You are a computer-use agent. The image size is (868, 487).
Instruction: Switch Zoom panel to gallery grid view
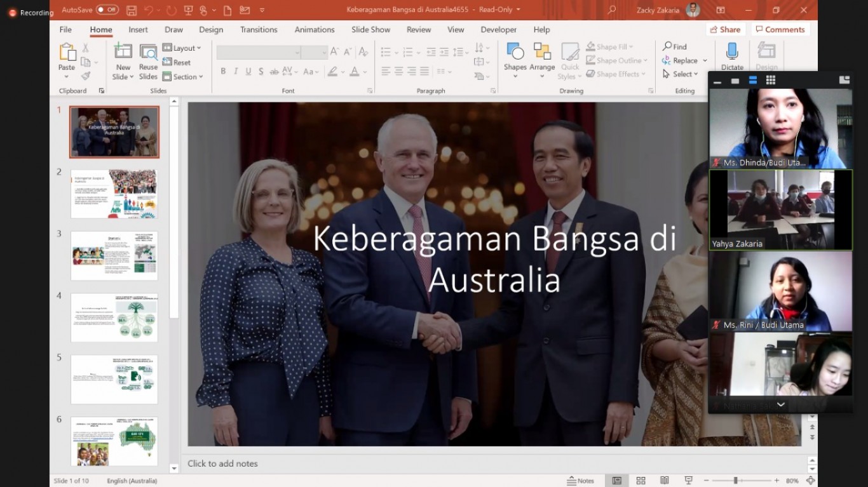click(x=770, y=80)
